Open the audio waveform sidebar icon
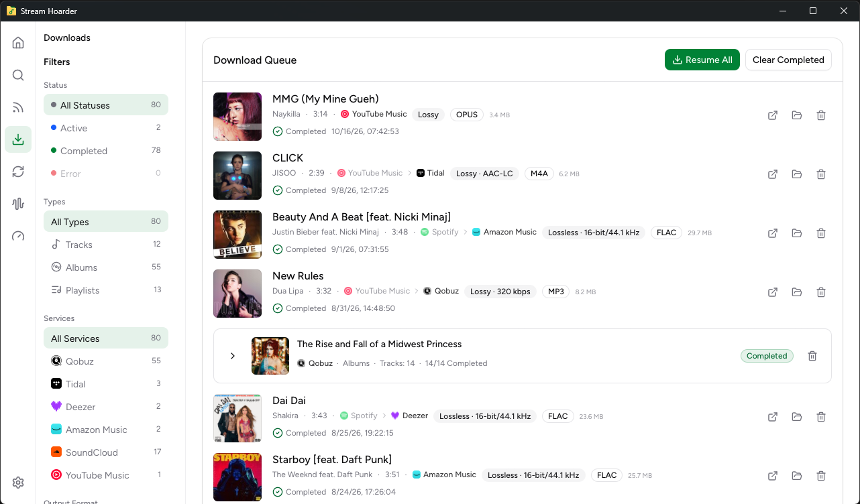Viewport: 860px width, 504px height. 18,204
